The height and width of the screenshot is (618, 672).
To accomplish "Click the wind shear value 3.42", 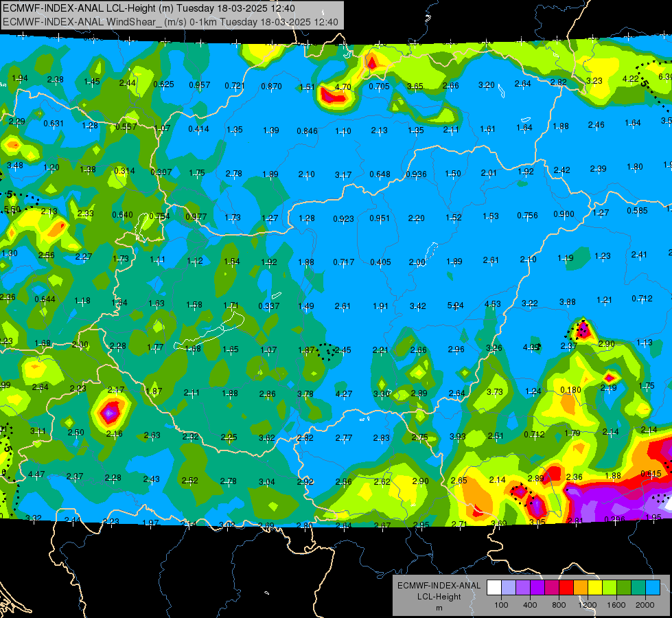I will point(418,306).
